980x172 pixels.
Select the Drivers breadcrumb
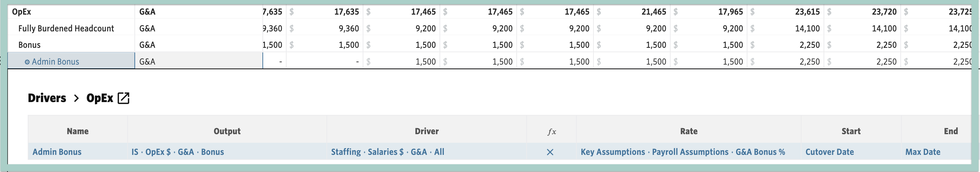[47, 98]
